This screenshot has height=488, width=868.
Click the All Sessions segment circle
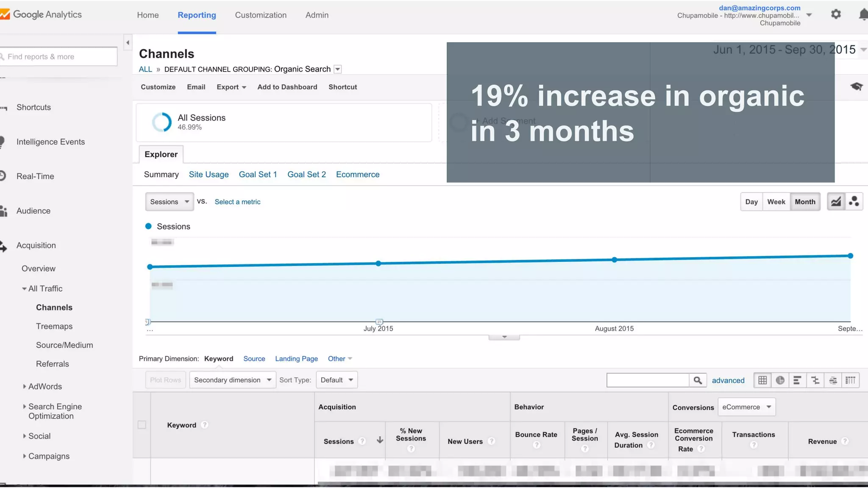coord(161,122)
